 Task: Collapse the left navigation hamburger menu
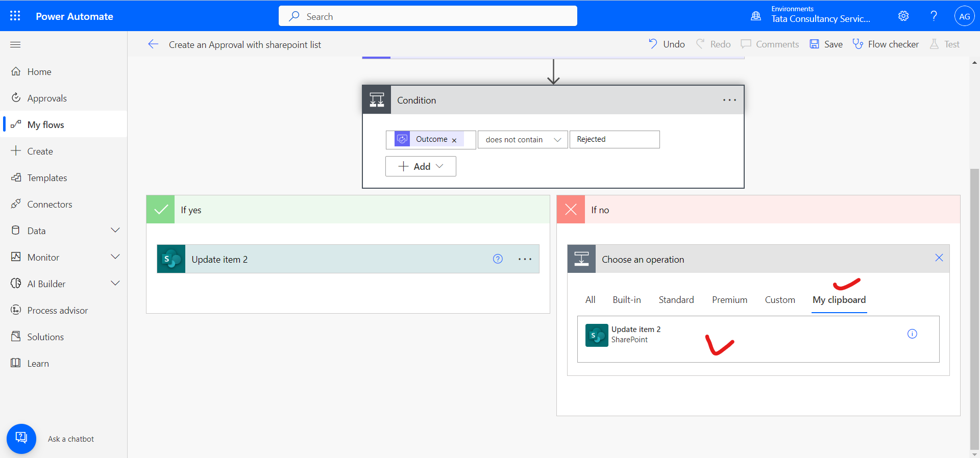click(15, 44)
